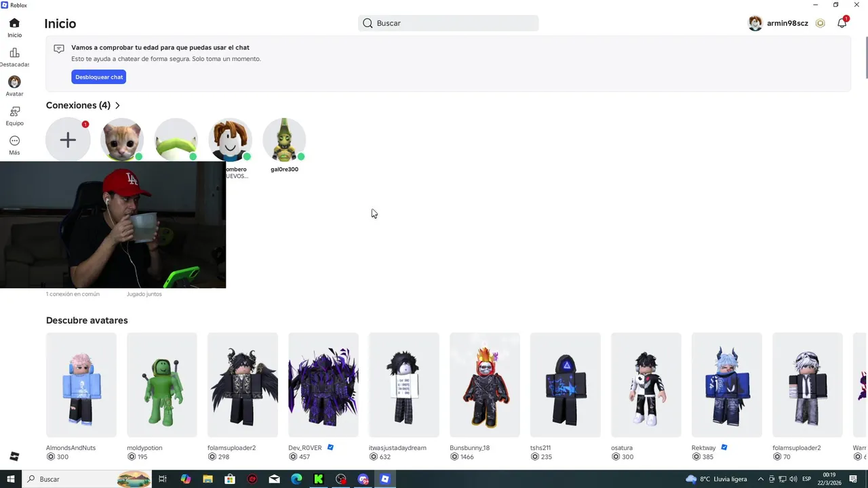Click the moldypotion creator name
Screen dimensions: 868x488
144,448
